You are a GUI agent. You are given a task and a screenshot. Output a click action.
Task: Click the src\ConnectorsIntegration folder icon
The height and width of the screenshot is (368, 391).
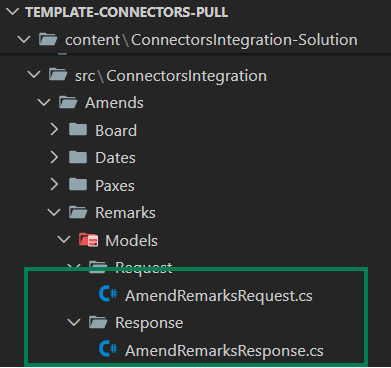58,75
